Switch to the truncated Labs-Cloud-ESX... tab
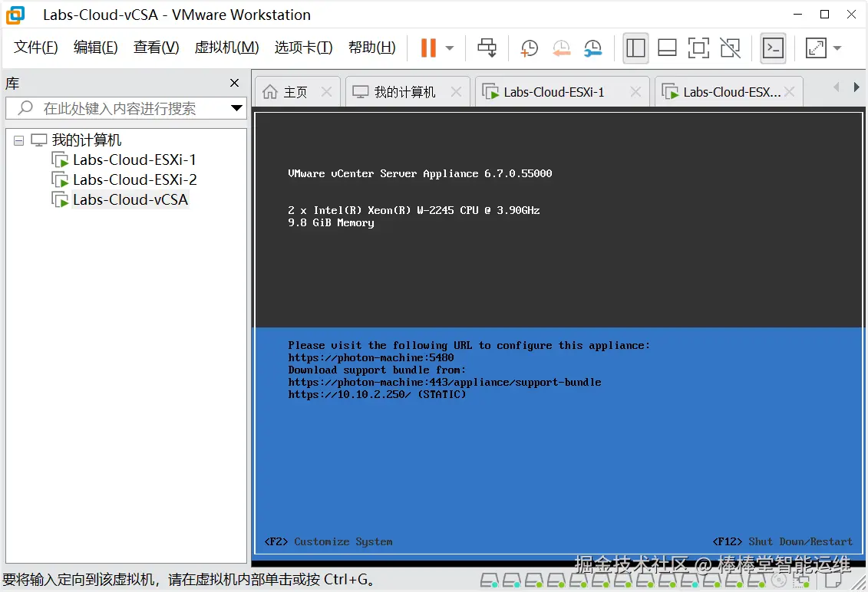Image resolution: width=868 pixels, height=592 pixels. pos(731,92)
